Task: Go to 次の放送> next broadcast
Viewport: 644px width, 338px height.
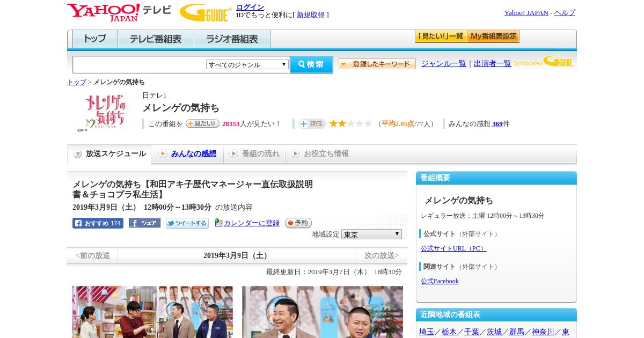Action: pyautogui.click(x=381, y=256)
